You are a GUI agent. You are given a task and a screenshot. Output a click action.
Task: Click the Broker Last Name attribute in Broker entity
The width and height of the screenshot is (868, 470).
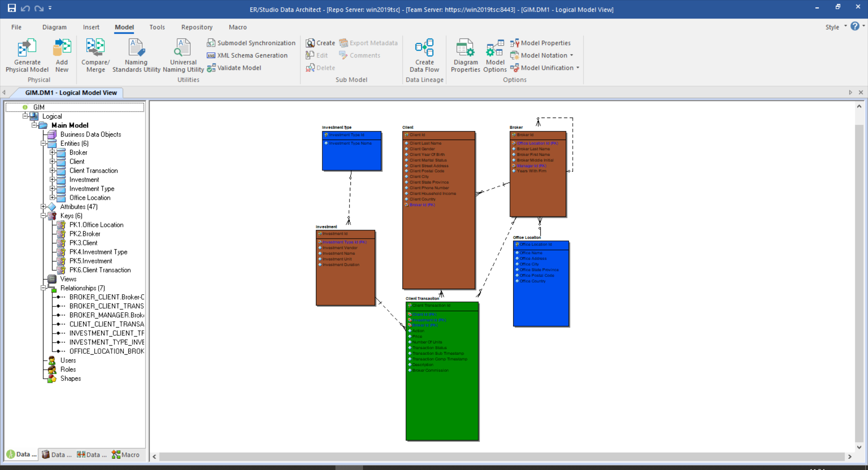(x=533, y=149)
